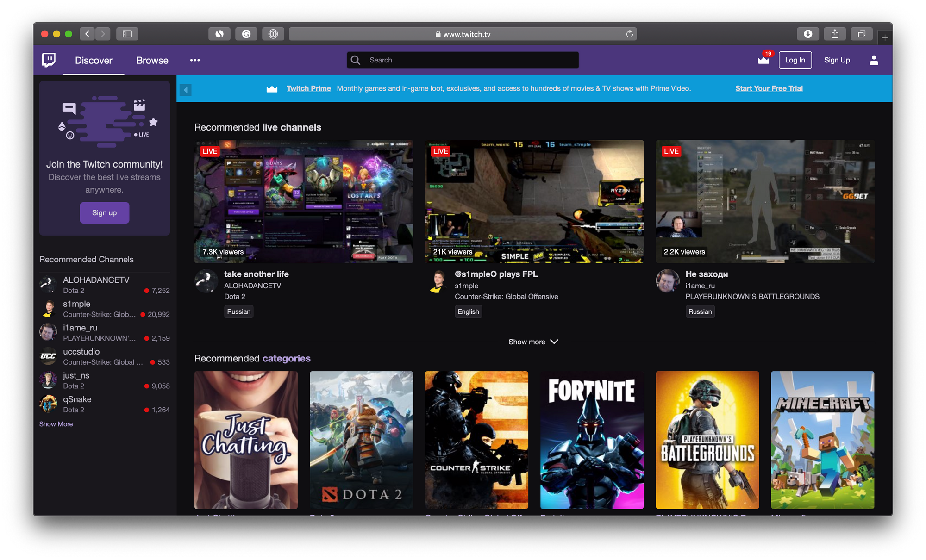Click Log In button
This screenshot has height=560, width=926.
[795, 60]
